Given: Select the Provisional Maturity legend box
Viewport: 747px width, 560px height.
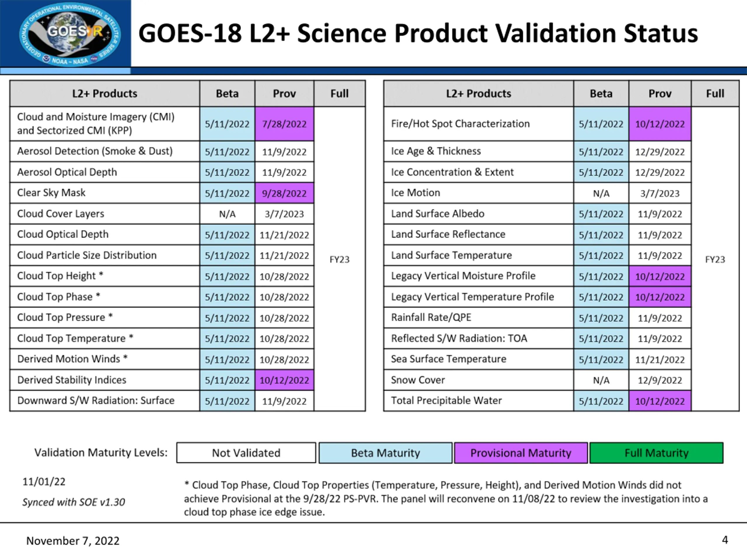Looking at the screenshot, I should coord(521,453).
